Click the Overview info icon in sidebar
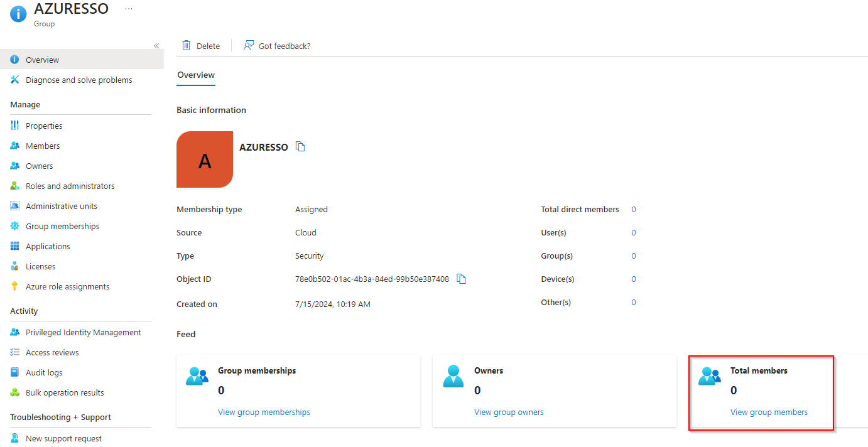 (x=15, y=60)
